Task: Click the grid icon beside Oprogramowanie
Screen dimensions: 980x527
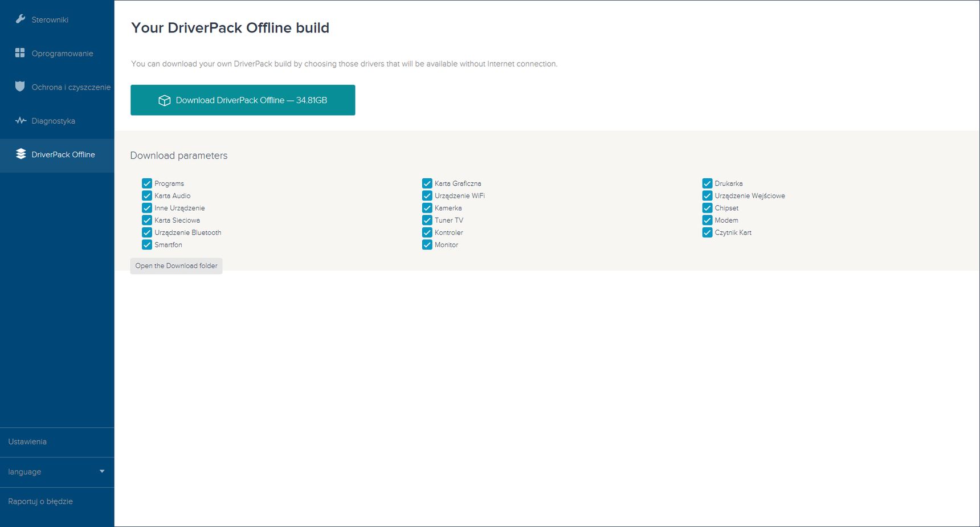Action: [x=20, y=52]
